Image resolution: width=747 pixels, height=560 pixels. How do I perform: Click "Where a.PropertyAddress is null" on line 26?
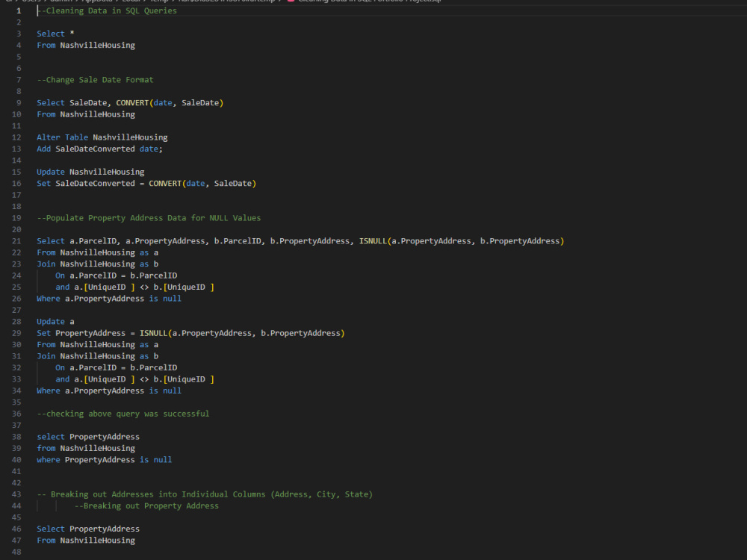(109, 299)
